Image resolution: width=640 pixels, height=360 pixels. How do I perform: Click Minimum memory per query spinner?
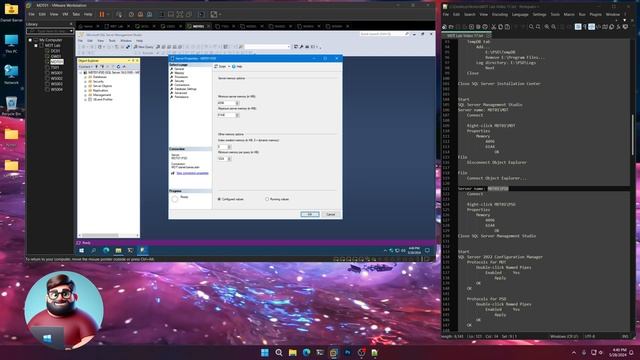pos(229,158)
